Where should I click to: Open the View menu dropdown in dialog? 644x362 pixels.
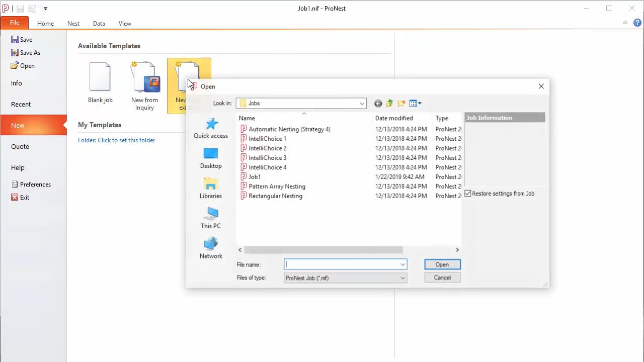(416, 104)
